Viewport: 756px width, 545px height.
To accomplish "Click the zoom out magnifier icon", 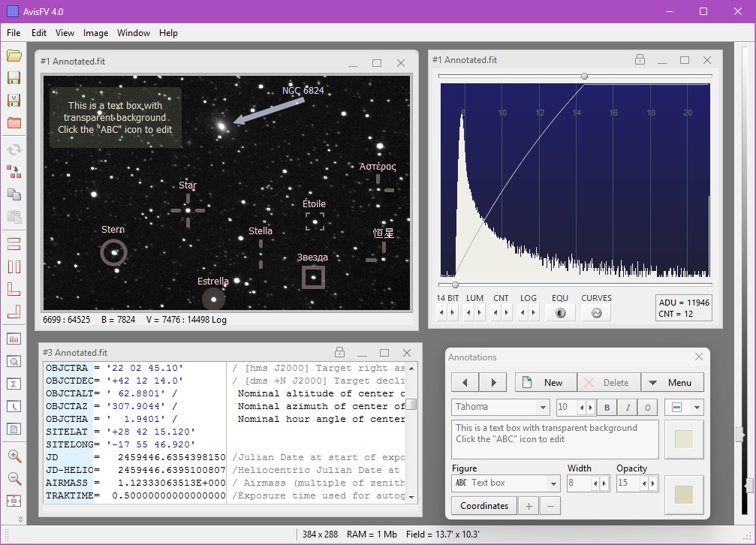I will [14, 478].
